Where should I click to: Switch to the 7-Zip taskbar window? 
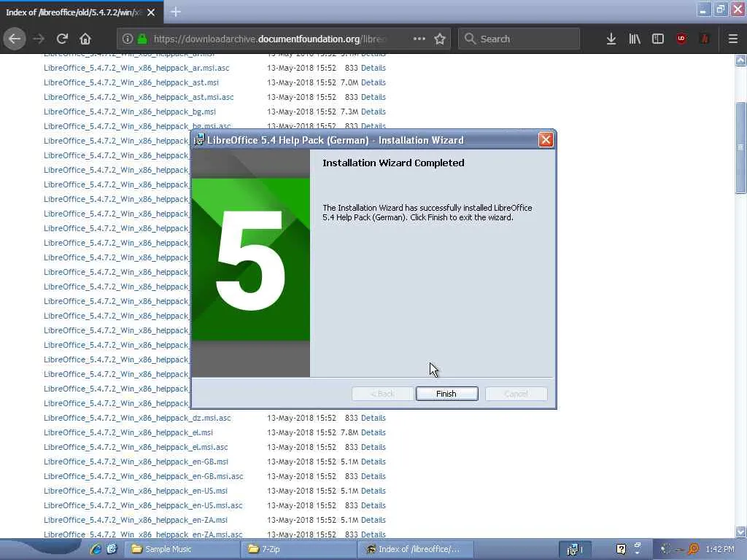pos(298,549)
